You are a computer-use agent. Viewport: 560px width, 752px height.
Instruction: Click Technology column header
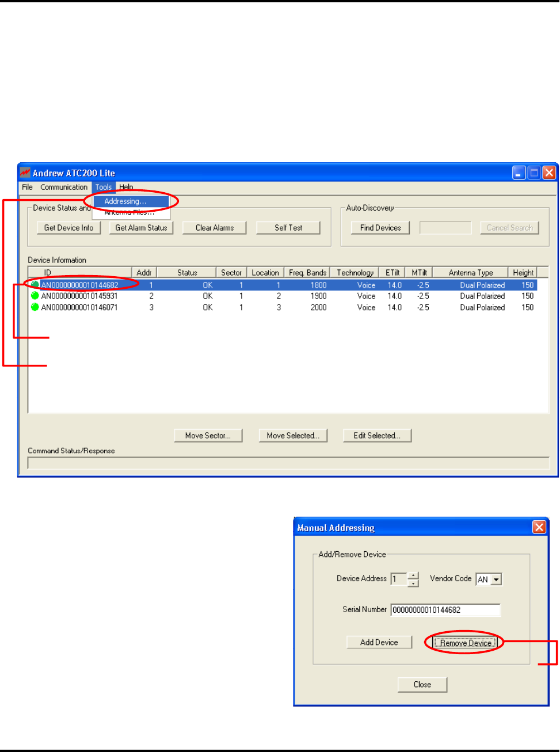tap(355, 273)
